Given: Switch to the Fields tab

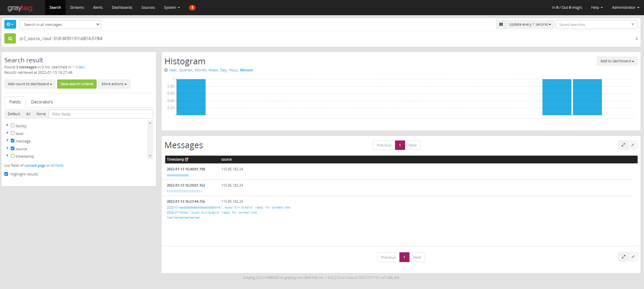Looking at the screenshot, I should click(x=15, y=102).
